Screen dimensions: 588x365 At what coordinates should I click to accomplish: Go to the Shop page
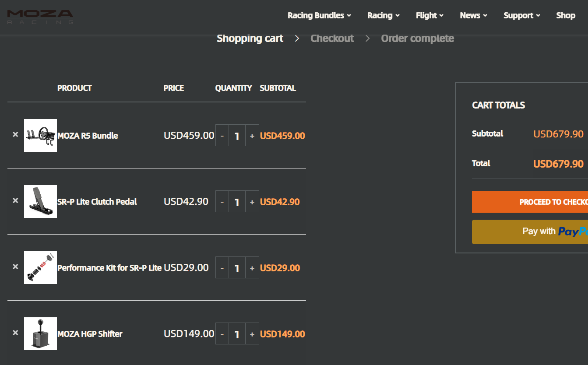pyautogui.click(x=566, y=16)
